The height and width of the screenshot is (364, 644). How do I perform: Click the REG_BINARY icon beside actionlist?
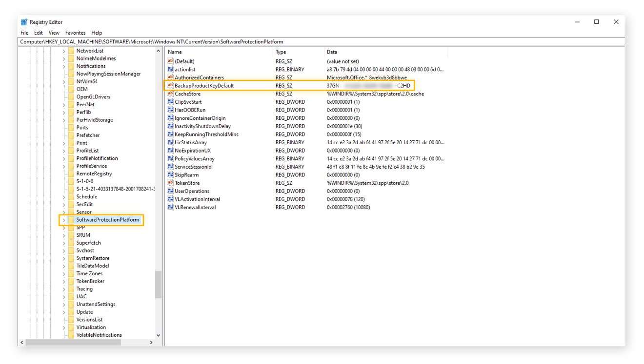coord(170,69)
